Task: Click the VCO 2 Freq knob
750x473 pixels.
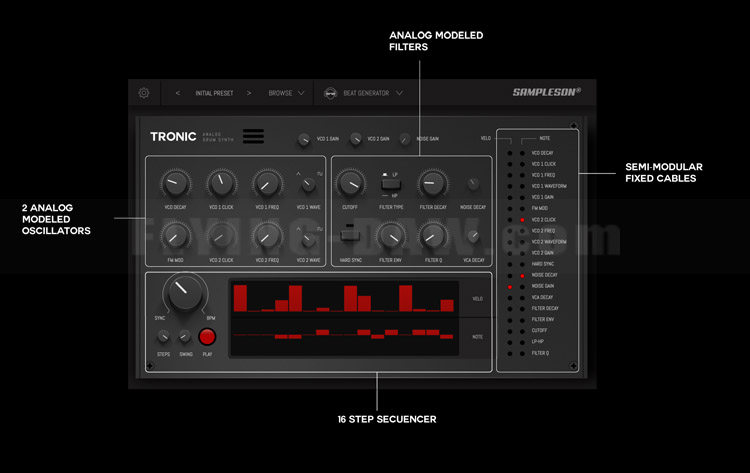Action: pyautogui.click(x=267, y=236)
